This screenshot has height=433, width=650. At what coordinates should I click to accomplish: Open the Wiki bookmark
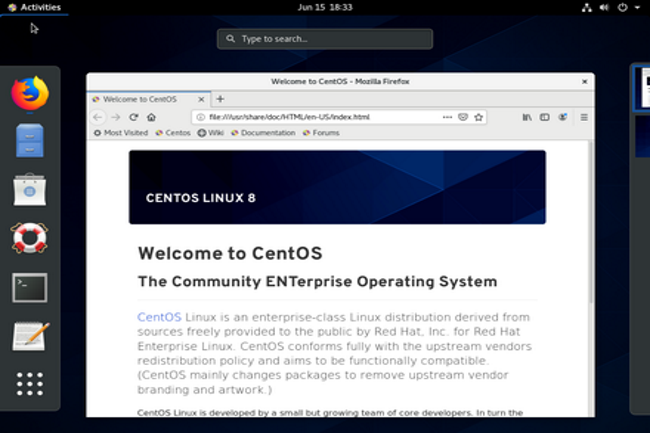(211, 133)
